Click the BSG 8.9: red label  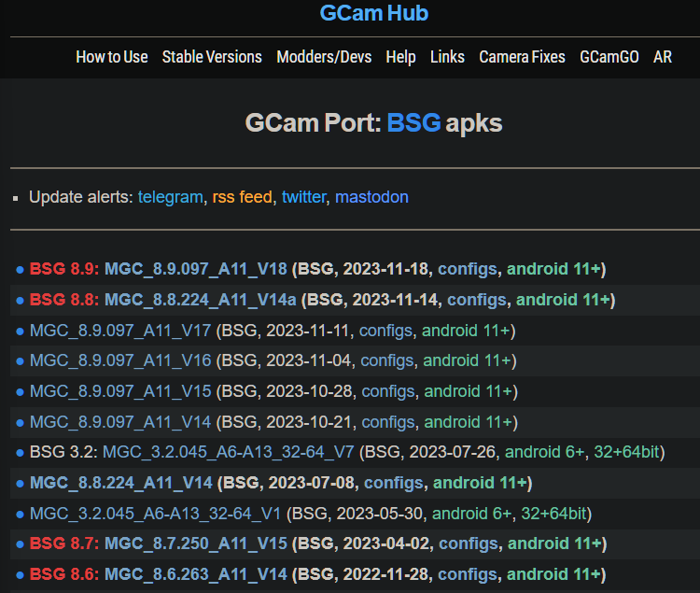click(x=64, y=269)
